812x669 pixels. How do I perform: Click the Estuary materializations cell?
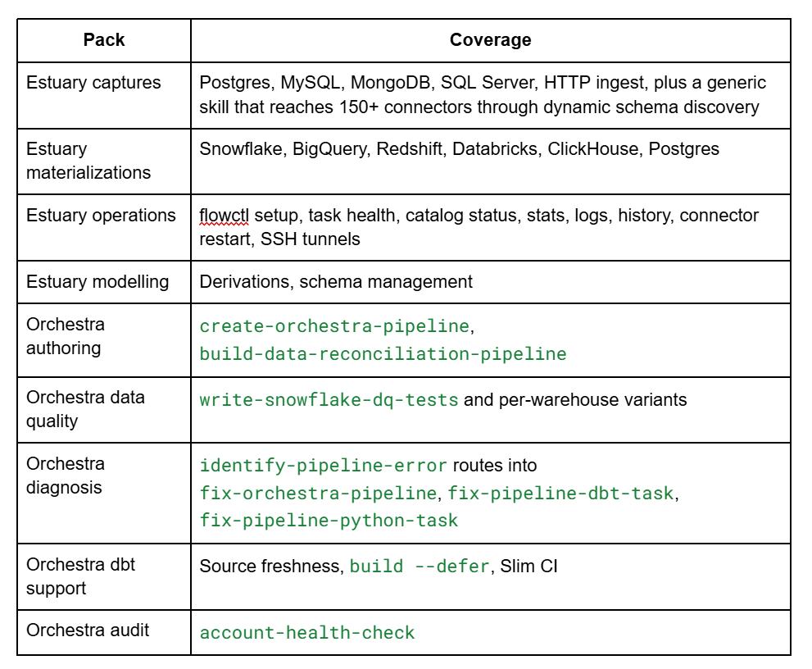point(104,162)
